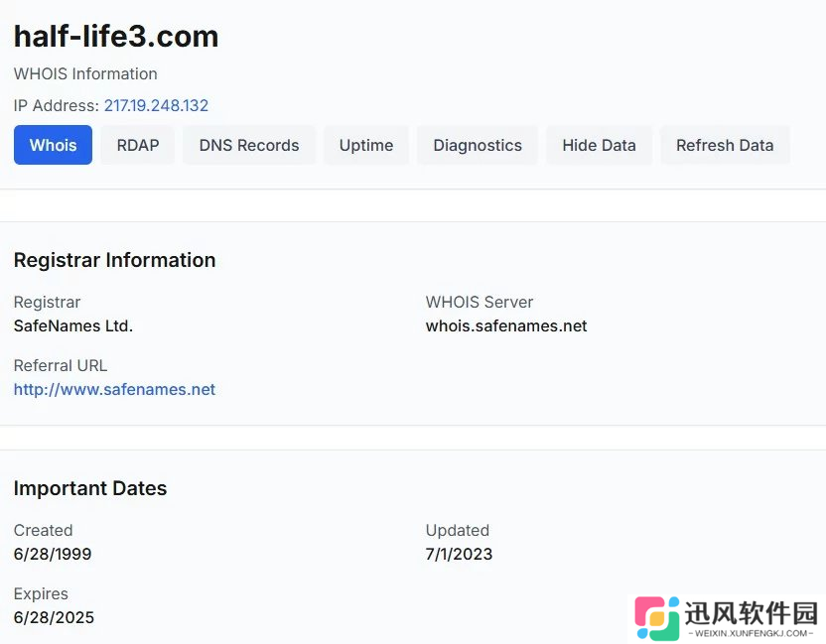Click the whois.safenames.net server value

coord(506,325)
